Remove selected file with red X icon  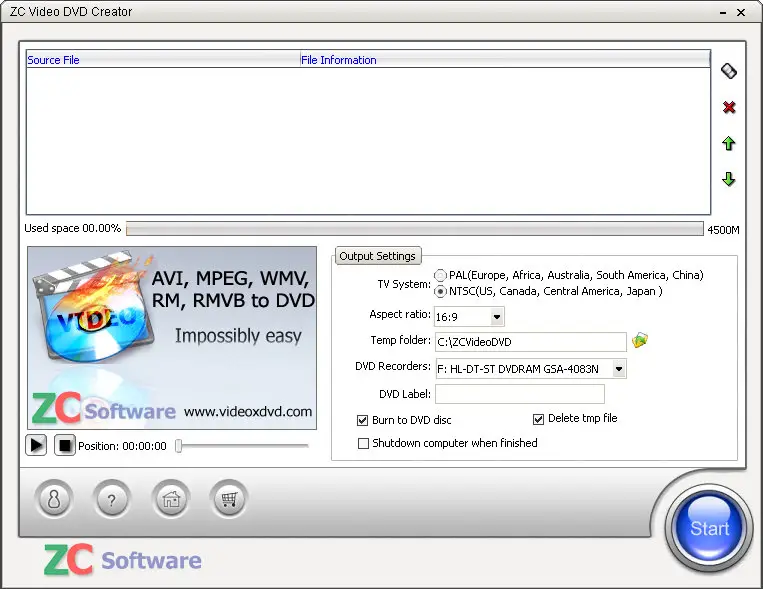coord(728,107)
